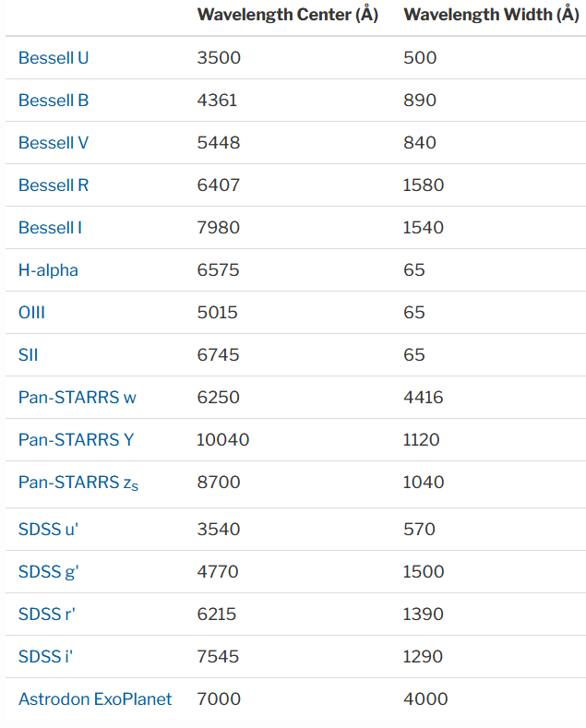Viewport: 586px width, 728px height.
Task: Click the Wavelength Center column header
Action: pos(287,15)
